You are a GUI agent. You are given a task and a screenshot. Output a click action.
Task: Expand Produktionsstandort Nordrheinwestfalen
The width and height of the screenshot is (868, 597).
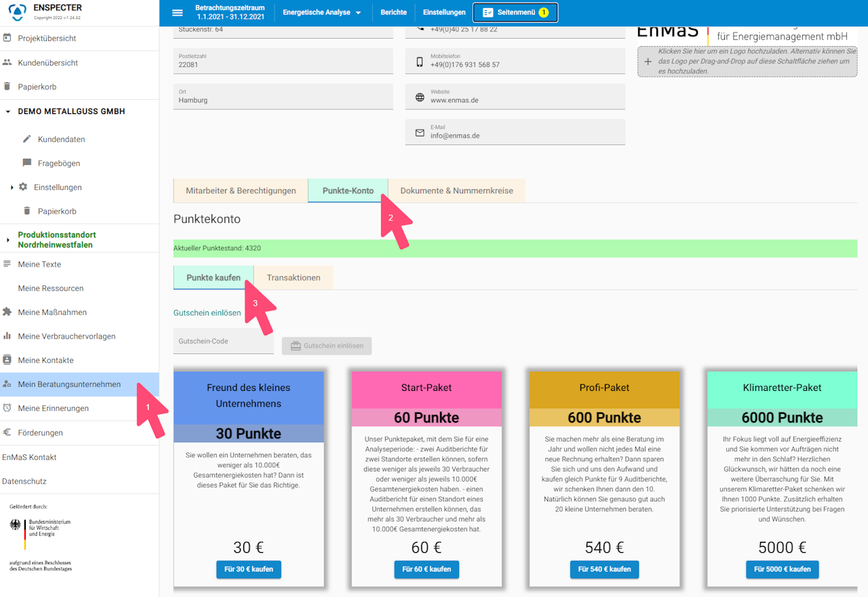[x=8, y=239]
